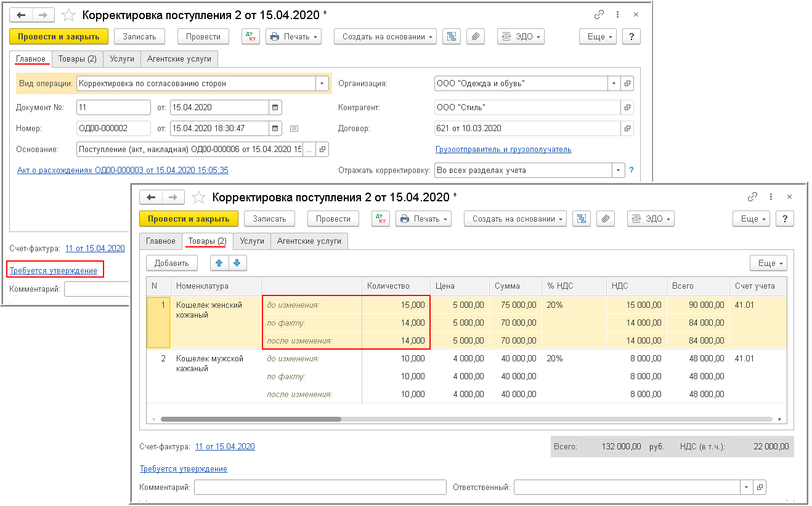Click the link icon in front window
This screenshot has width=812, height=506.
(752, 197)
